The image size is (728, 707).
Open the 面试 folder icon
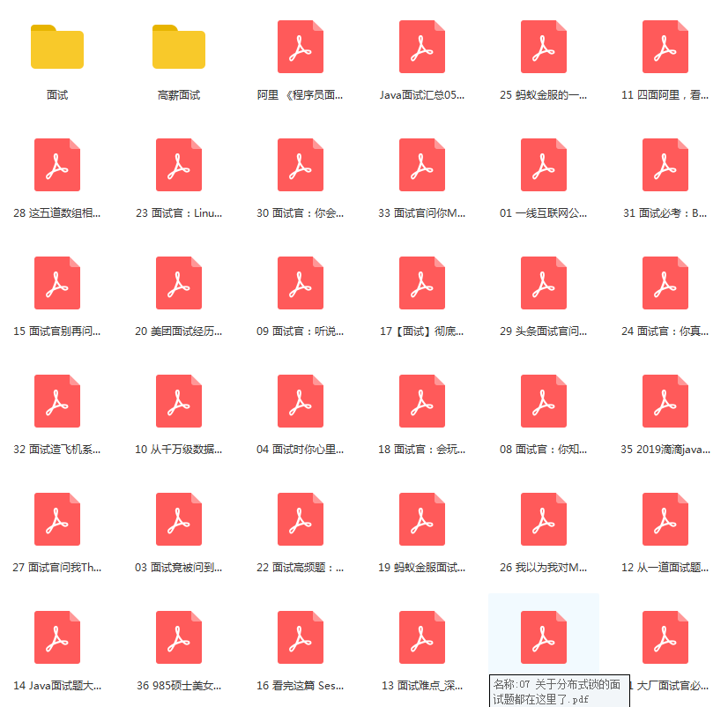(57, 47)
